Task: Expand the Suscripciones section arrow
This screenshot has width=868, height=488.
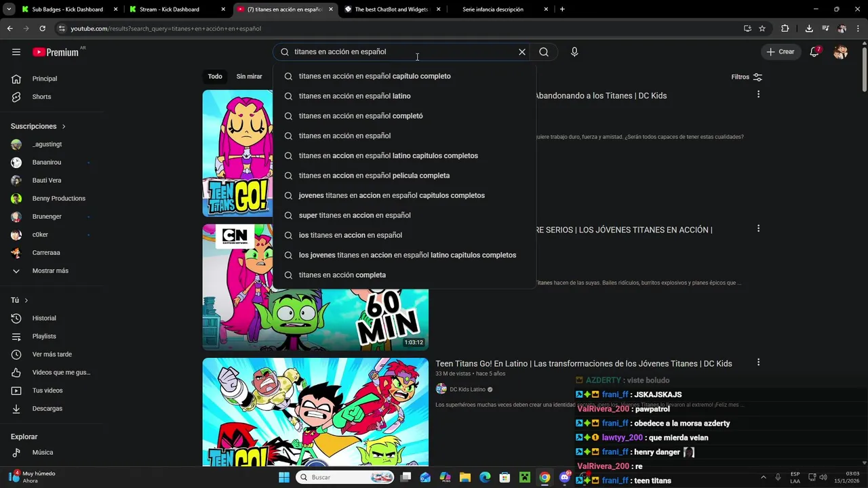Action: [x=64, y=127]
